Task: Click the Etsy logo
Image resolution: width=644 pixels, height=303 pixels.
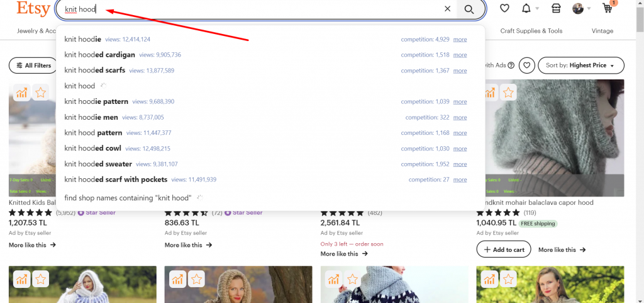Action: click(33, 8)
